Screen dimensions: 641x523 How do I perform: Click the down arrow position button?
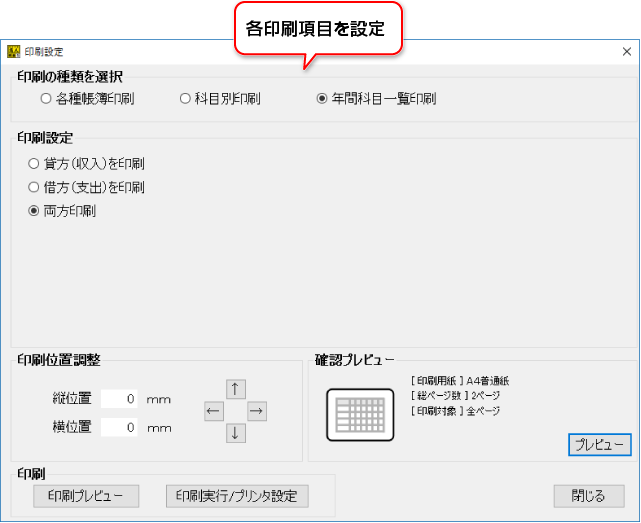pyautogui.click(x=236, y=433)
